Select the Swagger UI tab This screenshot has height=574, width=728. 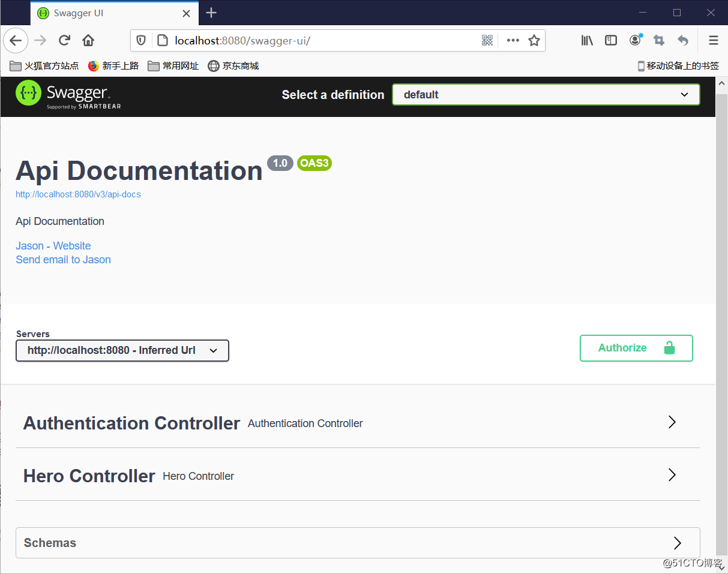[x=114, y=13]
